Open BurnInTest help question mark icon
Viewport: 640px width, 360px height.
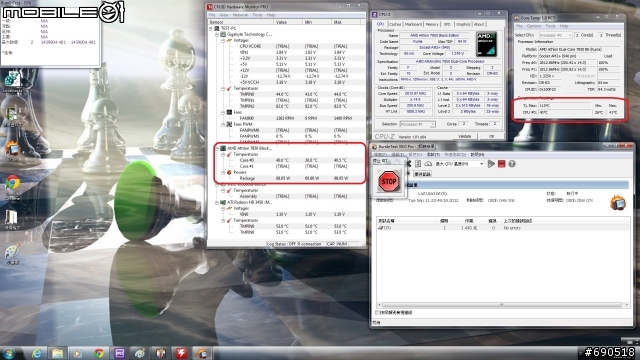[512, 164]
